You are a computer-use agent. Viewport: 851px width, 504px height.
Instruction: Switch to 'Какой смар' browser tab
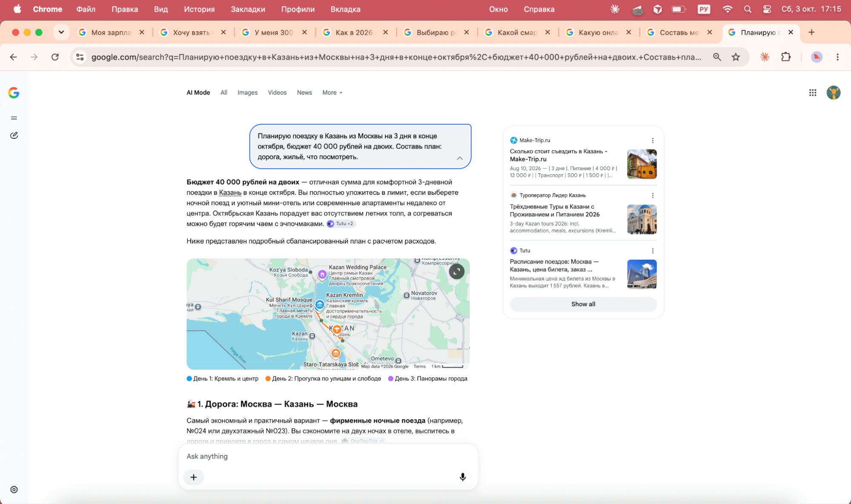coord(518,32)
